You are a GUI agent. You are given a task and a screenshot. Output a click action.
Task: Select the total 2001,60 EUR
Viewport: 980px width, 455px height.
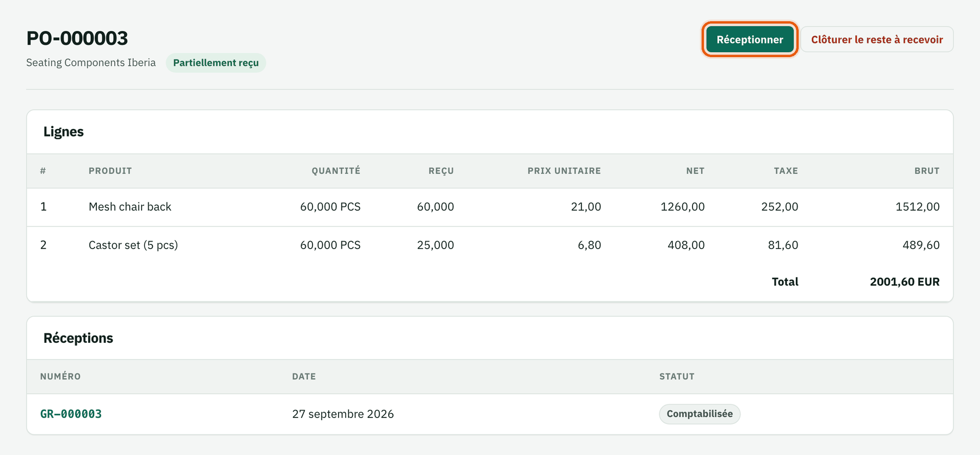click(x=905, y=282)
